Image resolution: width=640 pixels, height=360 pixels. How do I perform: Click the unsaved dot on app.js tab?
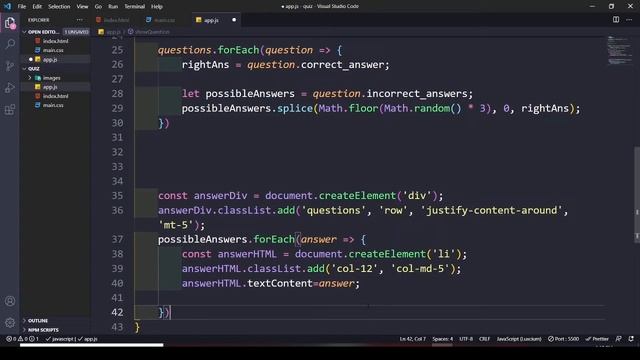234,20
